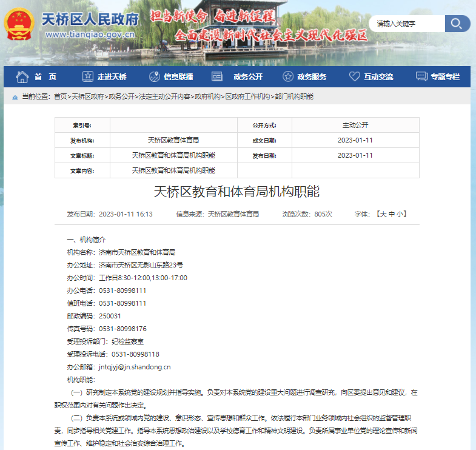The width and height of the screenshot is (476, 450).
Task: Click the 受理投诉部门 纪检监察室 line
Action: coord(105,341)
